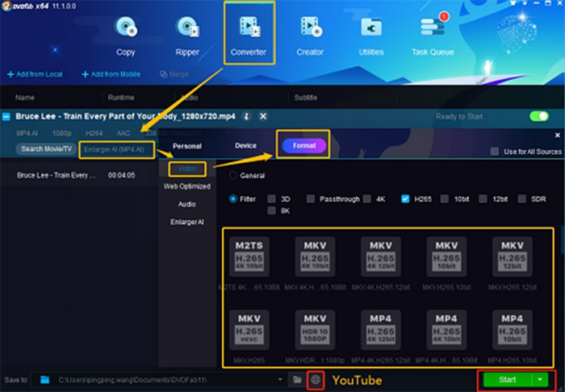
Task: Open the Copy module
Action: point(125,36)
